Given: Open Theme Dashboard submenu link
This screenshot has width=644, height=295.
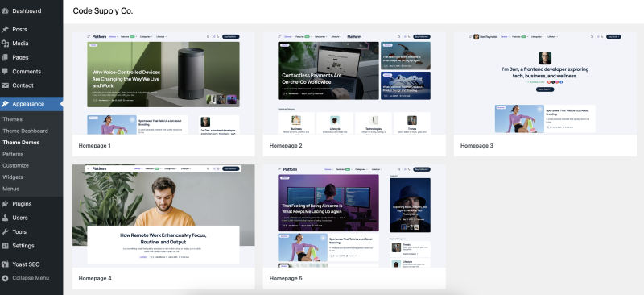Looking at the screenshot, I should click(26, 131).
